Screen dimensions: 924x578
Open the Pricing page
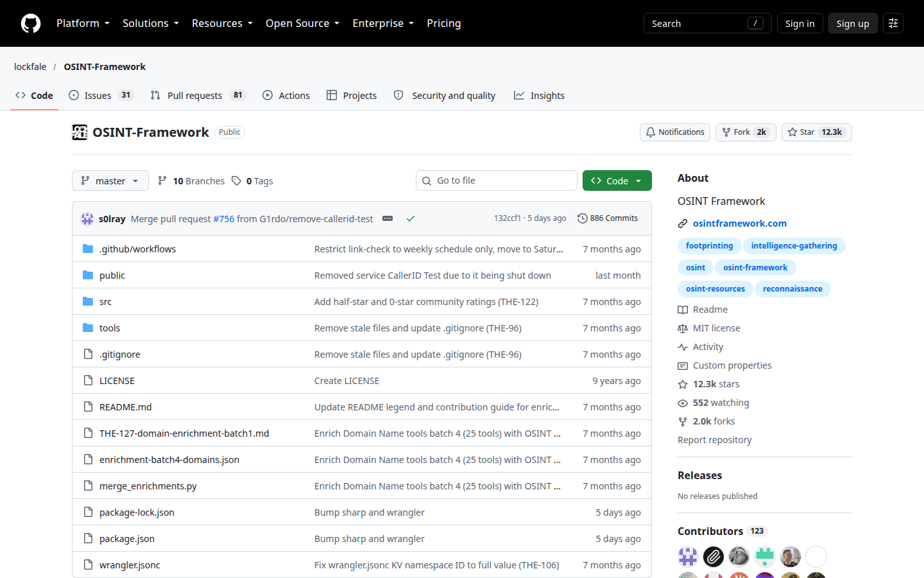pyautogui.click(x=444, y=23)
